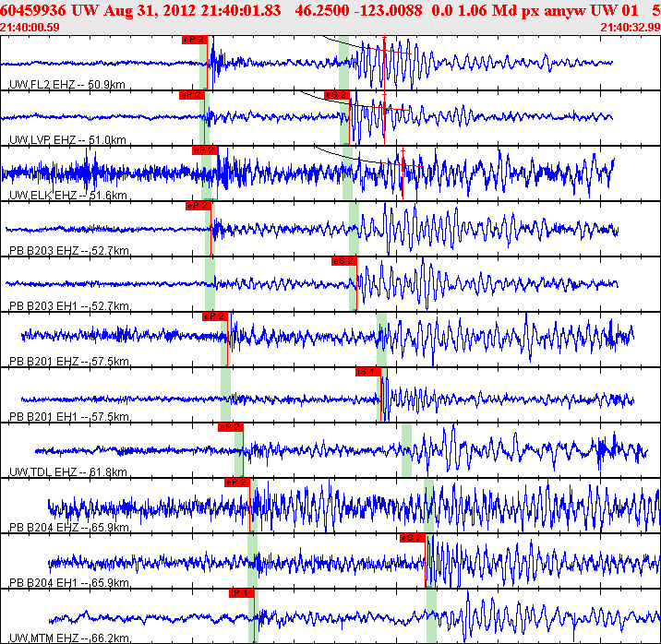This screenshot has width=661, height=644.
Task: Click the magnitude text 1.06 Md in header
Action: [487, 10]
